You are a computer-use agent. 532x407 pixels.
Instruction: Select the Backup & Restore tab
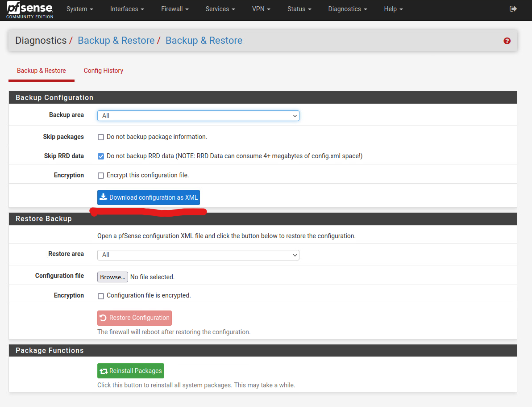tap(42, 71)
